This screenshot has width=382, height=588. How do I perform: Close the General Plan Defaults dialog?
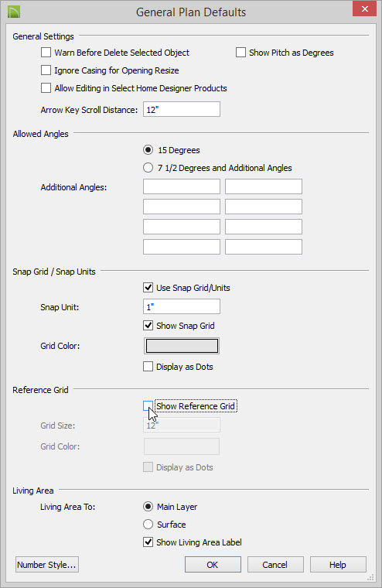(364, 9)
